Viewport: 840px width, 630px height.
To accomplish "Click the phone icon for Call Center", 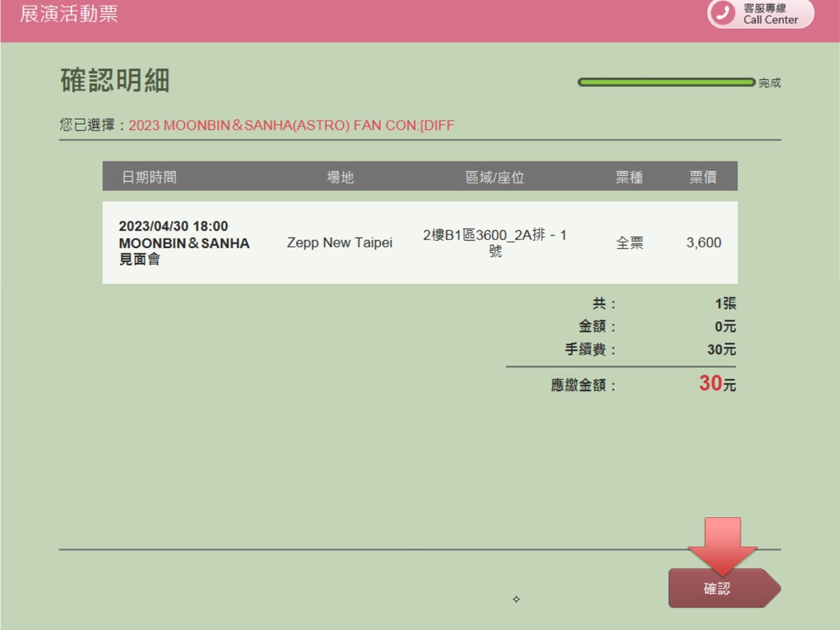I will click(x=723, y=13).
